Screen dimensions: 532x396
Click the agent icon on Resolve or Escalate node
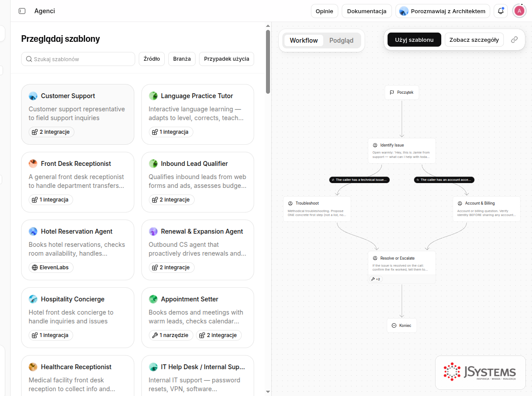(375, 258)
